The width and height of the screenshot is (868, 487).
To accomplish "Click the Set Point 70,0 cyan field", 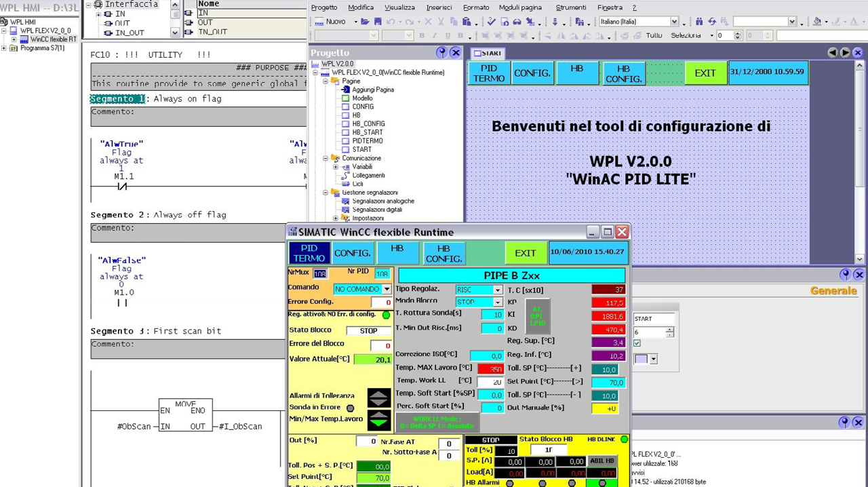I will tap(608, 383).
